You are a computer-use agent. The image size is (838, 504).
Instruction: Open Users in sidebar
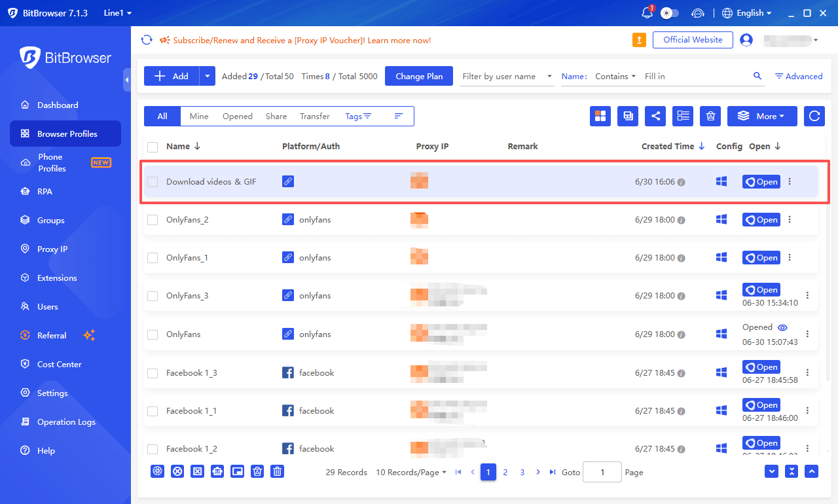[x=47, y=306]
